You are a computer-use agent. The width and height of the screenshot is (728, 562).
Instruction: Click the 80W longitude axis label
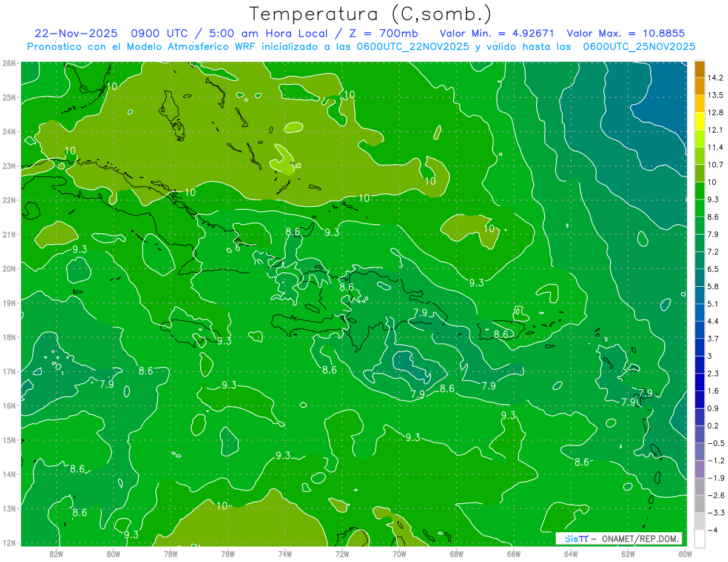tap(113, 554)
